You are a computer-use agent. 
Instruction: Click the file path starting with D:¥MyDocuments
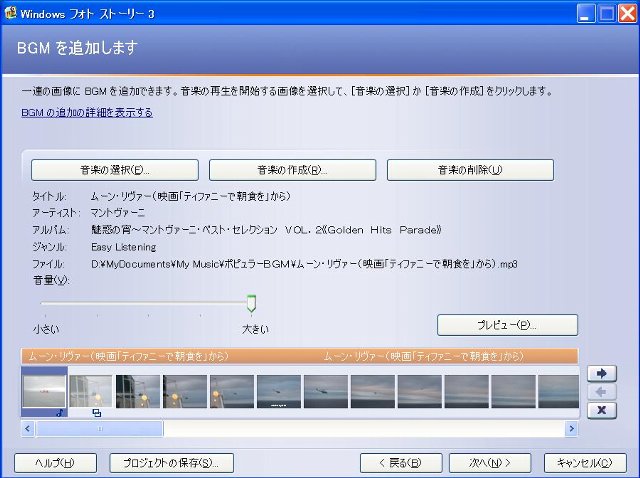[x=304, y=264]
